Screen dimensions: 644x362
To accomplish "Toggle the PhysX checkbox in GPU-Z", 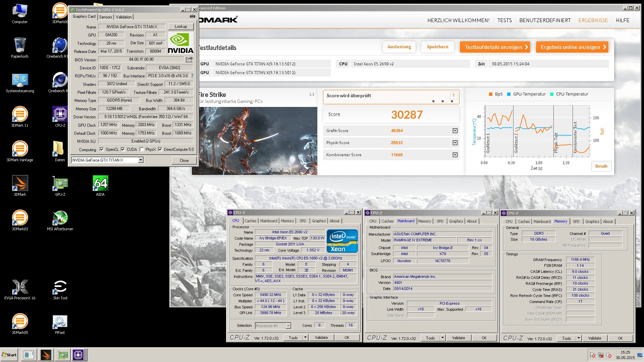I will [x=142, y=149].
